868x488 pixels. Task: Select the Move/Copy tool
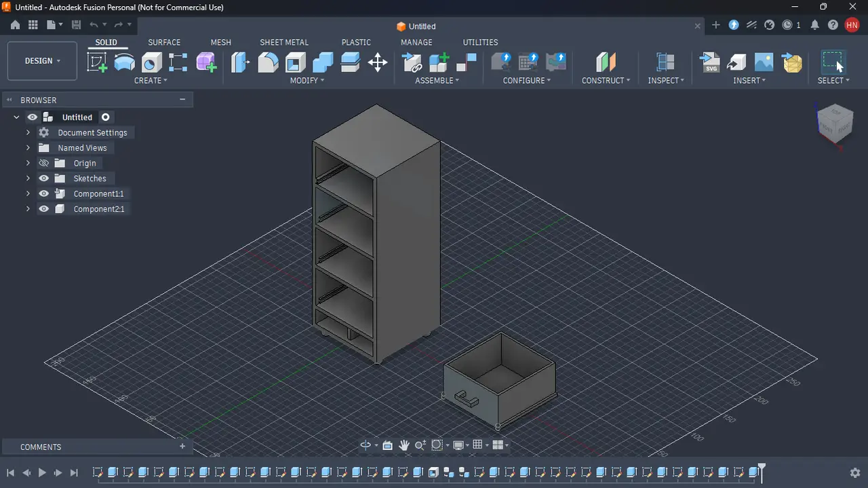[x=378, y=62]
